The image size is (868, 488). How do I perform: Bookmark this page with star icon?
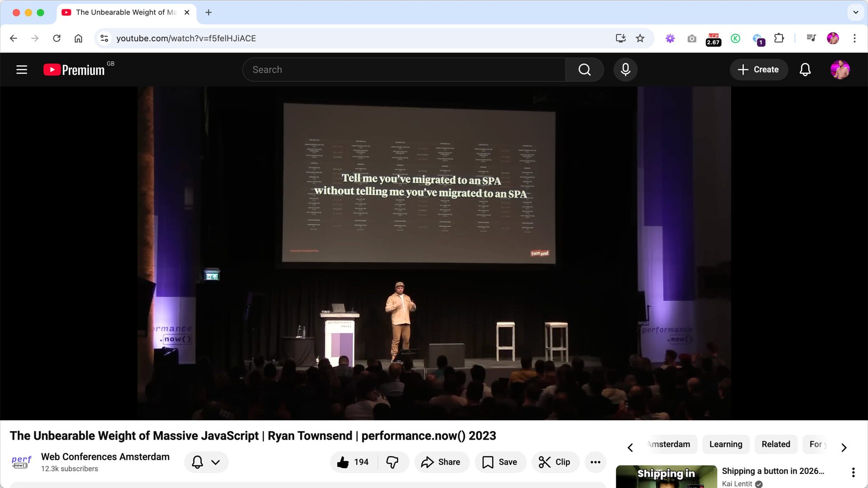tap(640, 38)
